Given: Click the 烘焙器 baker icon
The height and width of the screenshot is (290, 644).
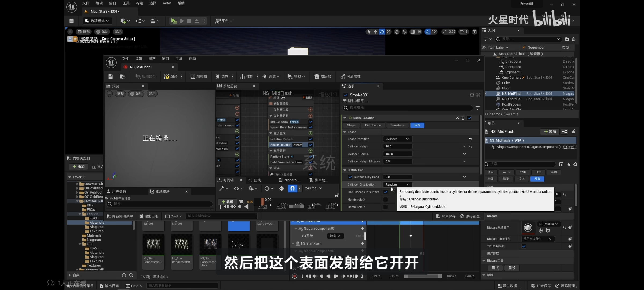Looking at the screenshot, I should coord(317,77).
